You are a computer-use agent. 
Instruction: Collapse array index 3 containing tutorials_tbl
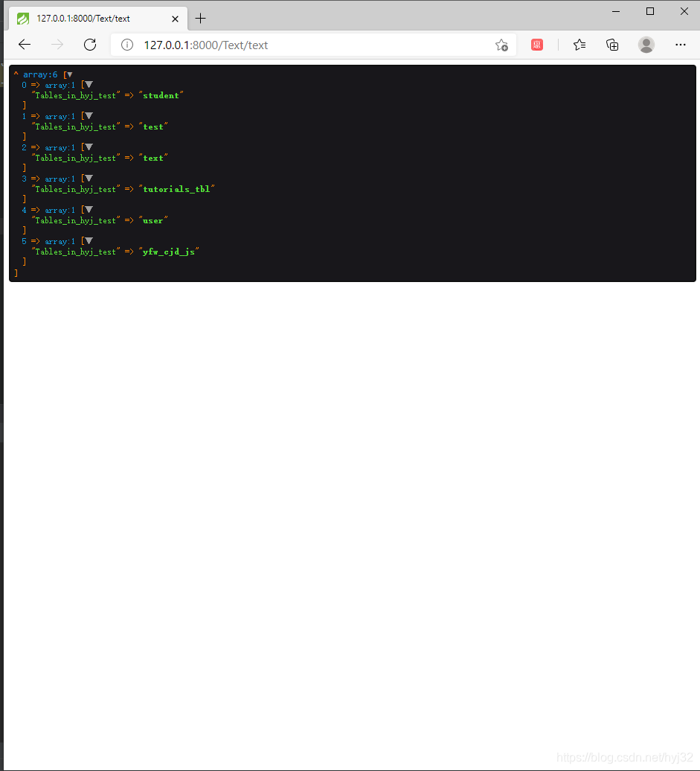tap(89, 179)
